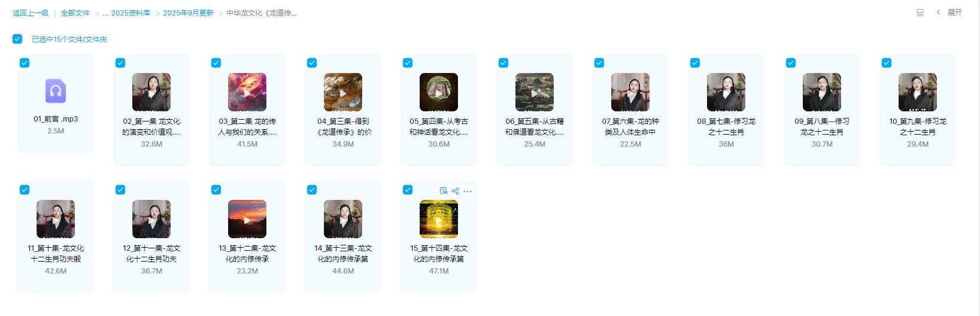Click the AI icon on file 15
The image size is (980, 316).
pyautogui.click(x=444, y=191)
